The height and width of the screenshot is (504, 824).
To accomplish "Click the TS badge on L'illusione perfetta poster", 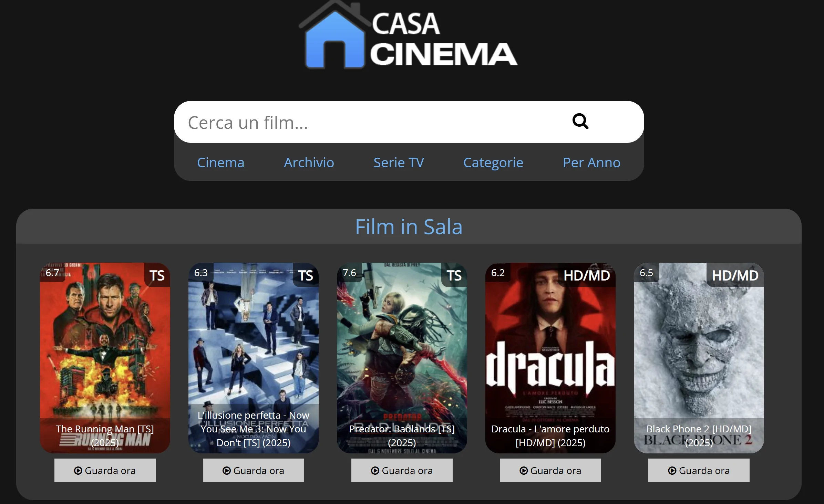I will pos(306,275).
